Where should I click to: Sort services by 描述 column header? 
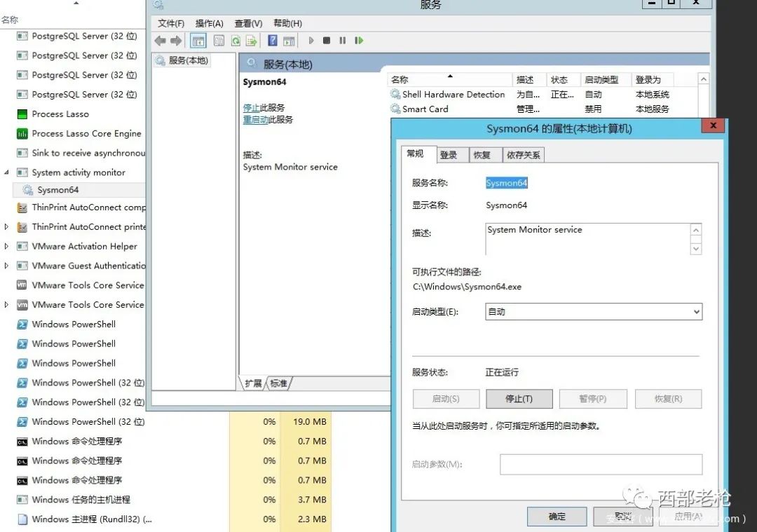click(x=528, y=80)
